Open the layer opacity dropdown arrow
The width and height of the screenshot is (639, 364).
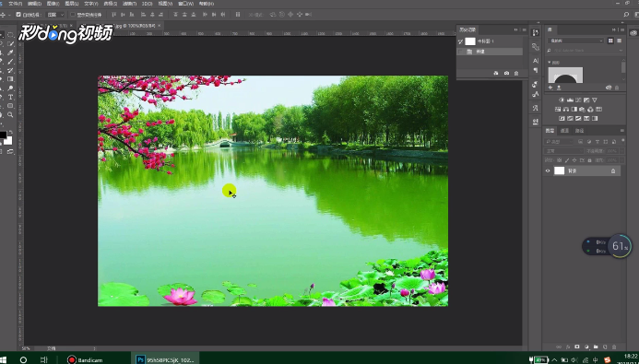coord(621,151)
